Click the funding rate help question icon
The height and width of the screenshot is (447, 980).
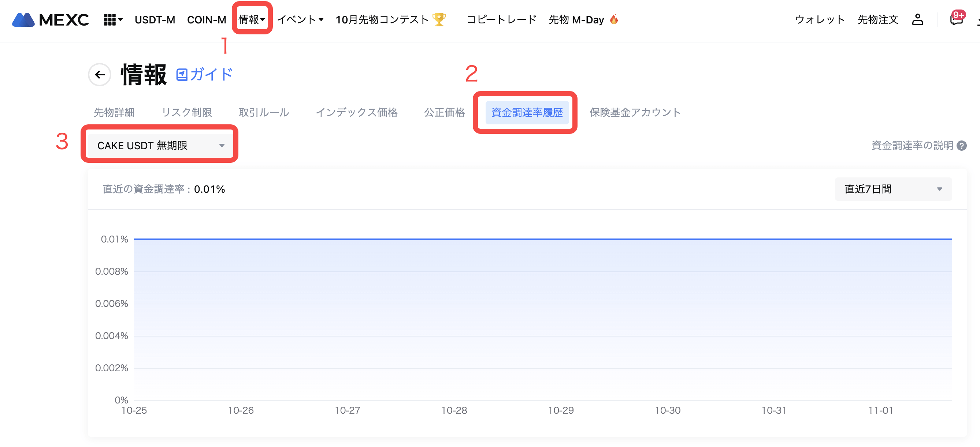[962, 146]
